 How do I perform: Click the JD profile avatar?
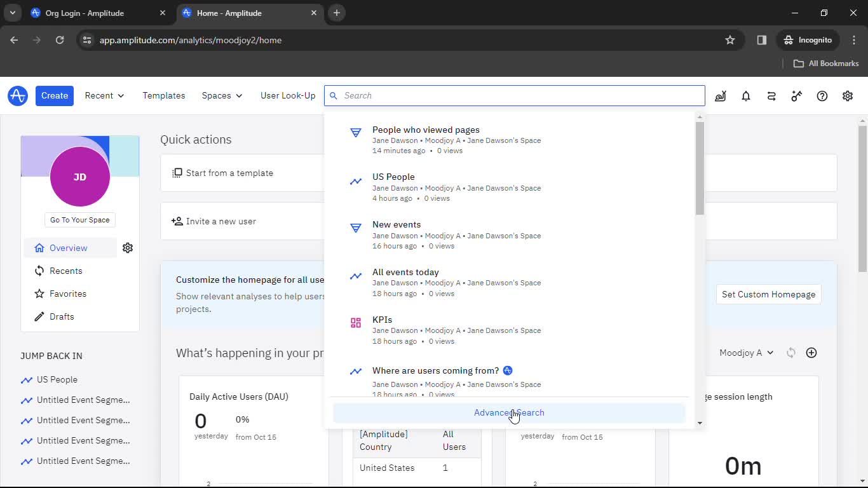[80, 177]
